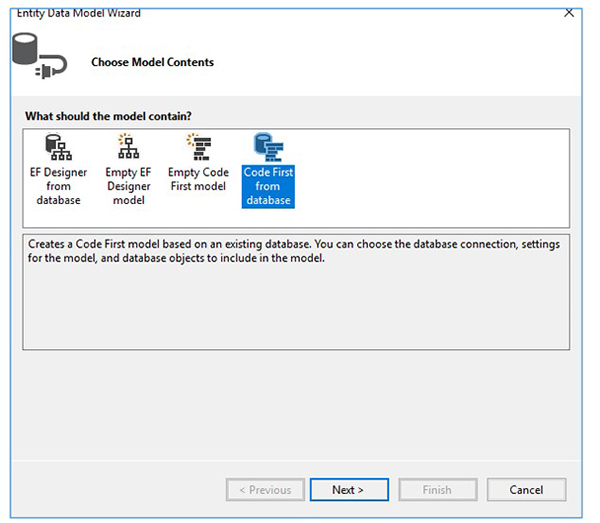Click the 'Empty EF Designer model' text label
600x523 pixels.
[x=128, y=186]
